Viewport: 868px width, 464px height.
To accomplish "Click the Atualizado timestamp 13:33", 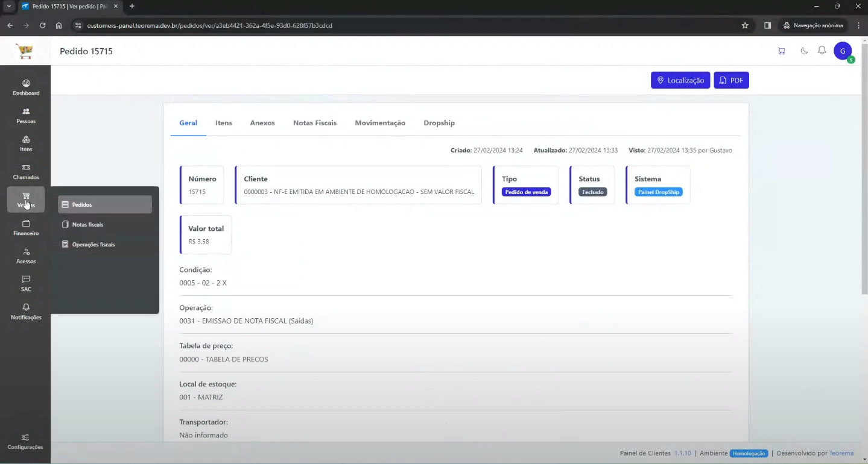I will [x=576, y=150].
